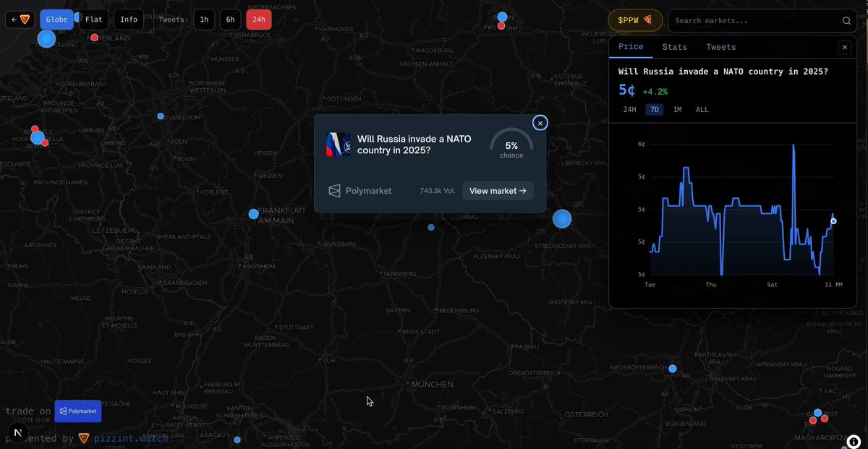Click red marker below-right of Brussels marker
Viewport: 868px width, 449px height.
(x=45, y=142)
